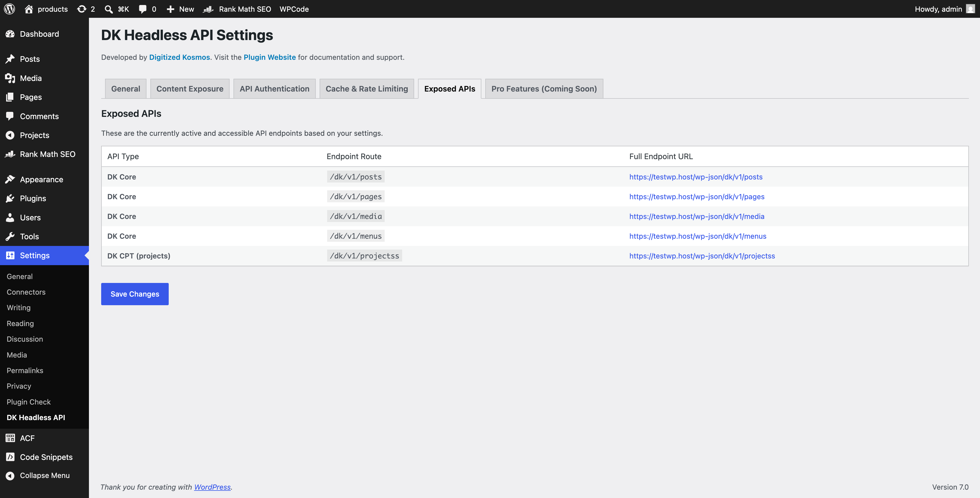Click the Users person icon
The image size is (980, 498).
click(10, 217)
